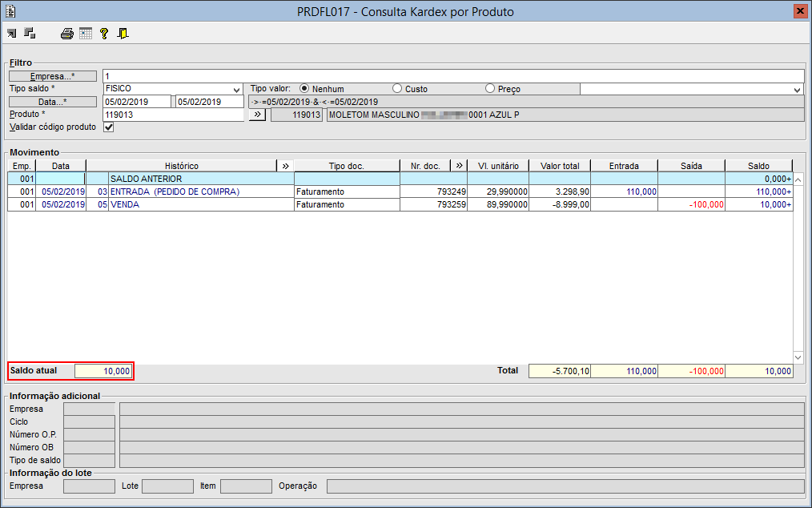
Task: Click document number 793249
Action: point(433,192)
